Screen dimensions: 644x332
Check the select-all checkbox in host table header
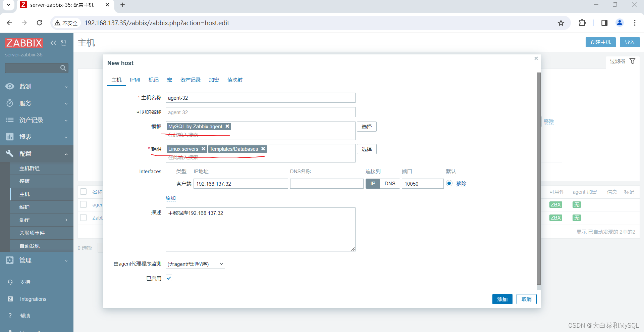pos(84,192)
